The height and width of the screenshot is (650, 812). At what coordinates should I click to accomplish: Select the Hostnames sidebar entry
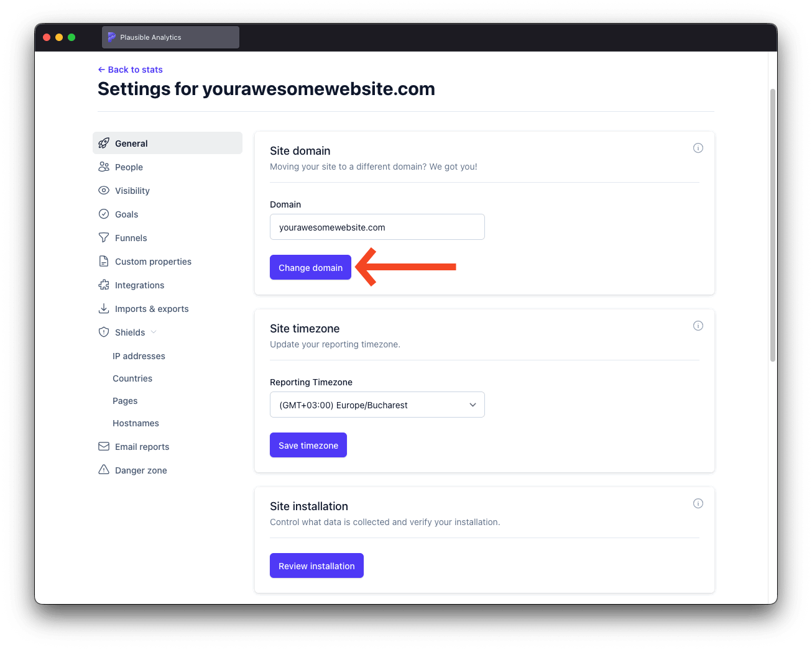136,423
